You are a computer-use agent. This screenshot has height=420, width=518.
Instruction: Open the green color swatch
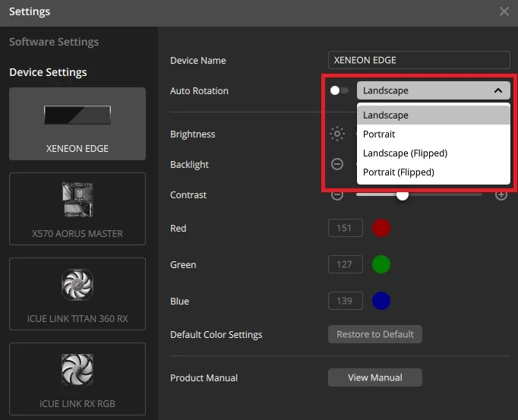(381, 264)
